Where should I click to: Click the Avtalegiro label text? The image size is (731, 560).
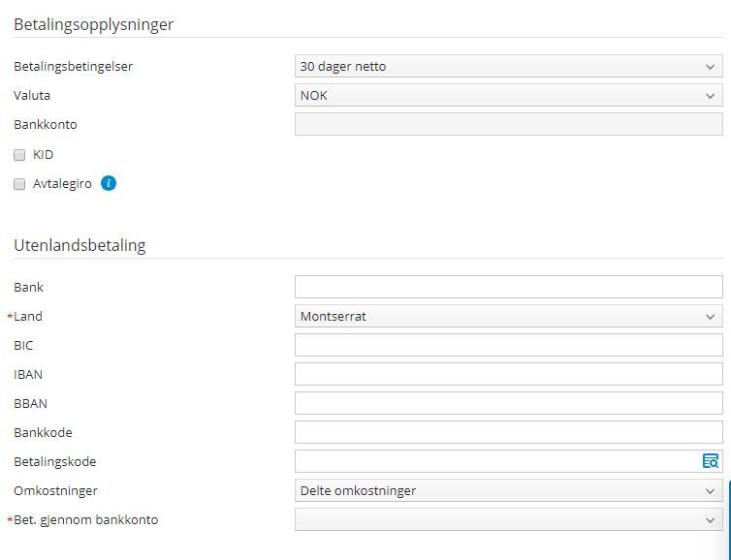coord(62,184)
